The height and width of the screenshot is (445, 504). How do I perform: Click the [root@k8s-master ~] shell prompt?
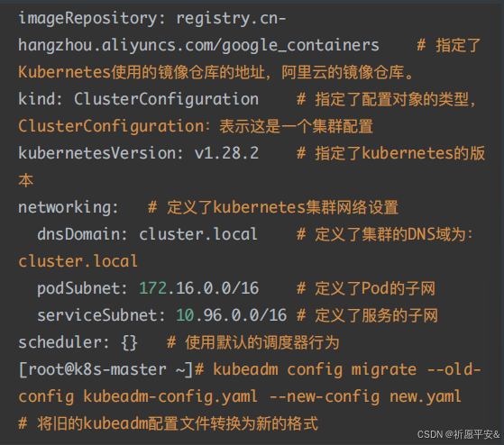[x=106, y=369]
